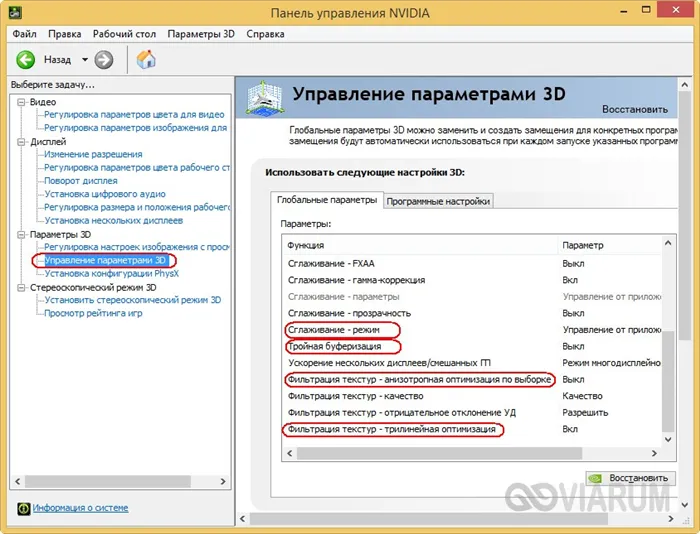
Task: Click Выкл value for Тройная буферизация
Action: [573, 346]
